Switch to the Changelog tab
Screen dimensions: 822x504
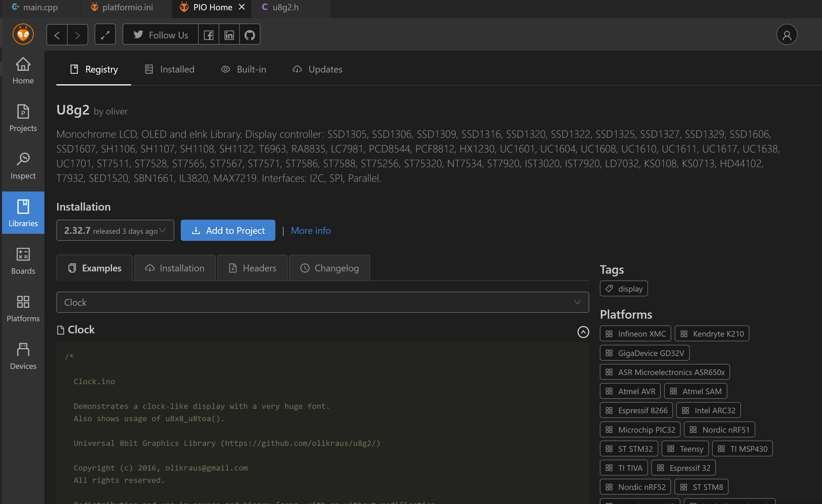coord(330,268)
